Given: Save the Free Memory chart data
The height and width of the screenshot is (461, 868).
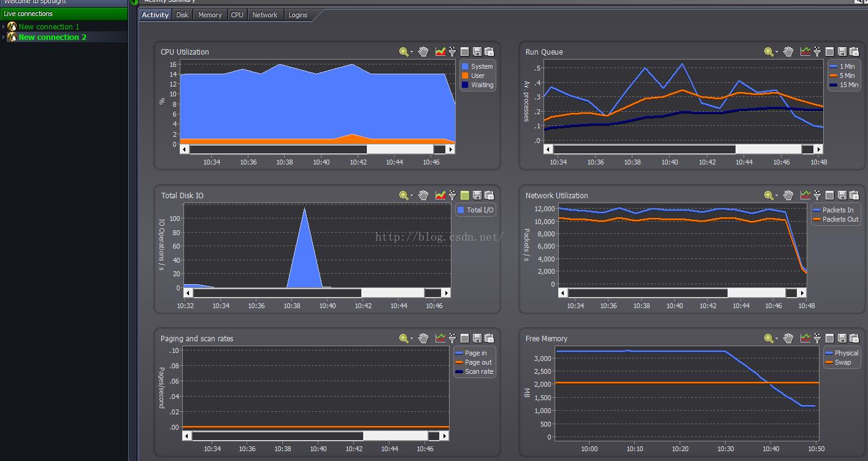Looking at the screenshot, I should tap(842, 339).
